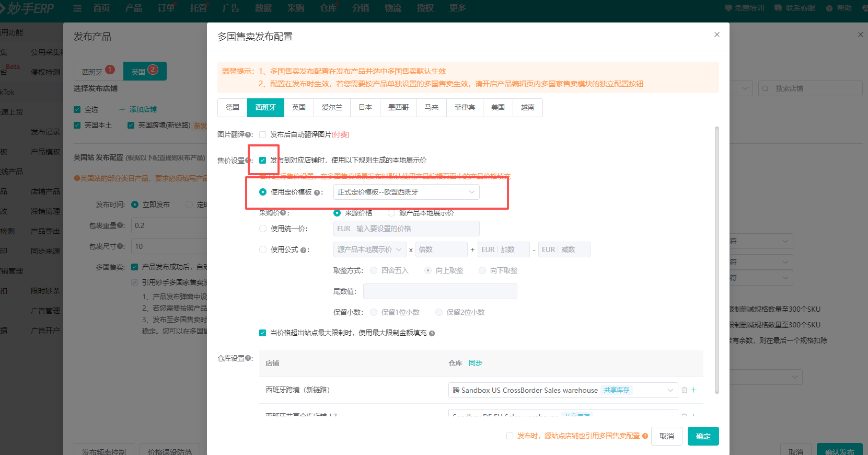Click the plus icon in 西班牙跨境 warehouse row
This screenshot has width=868, height=455.
[x=694, y=390]
